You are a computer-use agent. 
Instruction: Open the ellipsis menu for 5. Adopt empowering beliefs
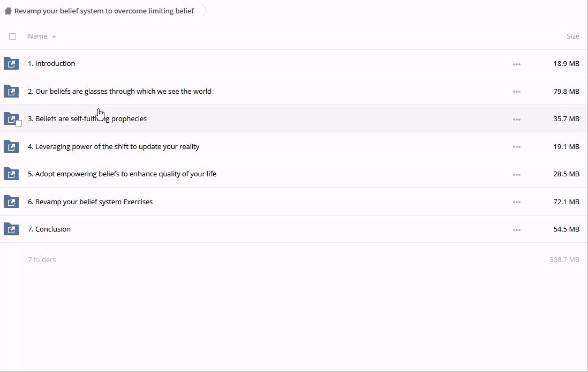click(x=516, y=175)
